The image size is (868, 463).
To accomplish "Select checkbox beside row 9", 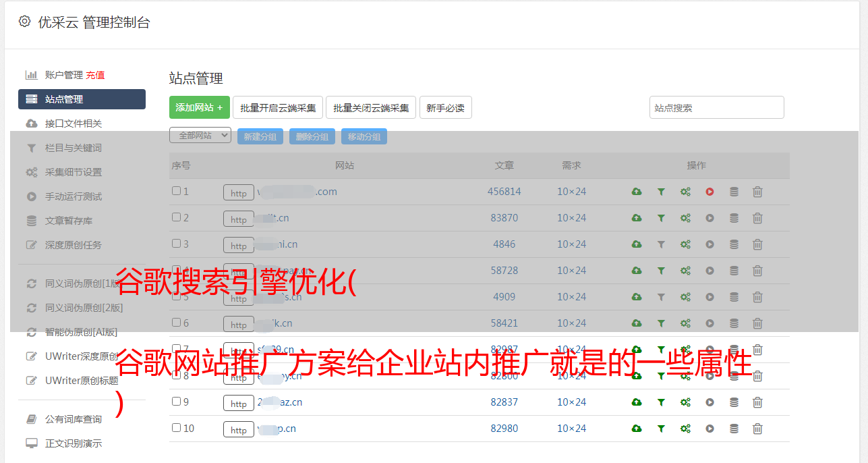I will pyautogui.click(x=176, y=402).
